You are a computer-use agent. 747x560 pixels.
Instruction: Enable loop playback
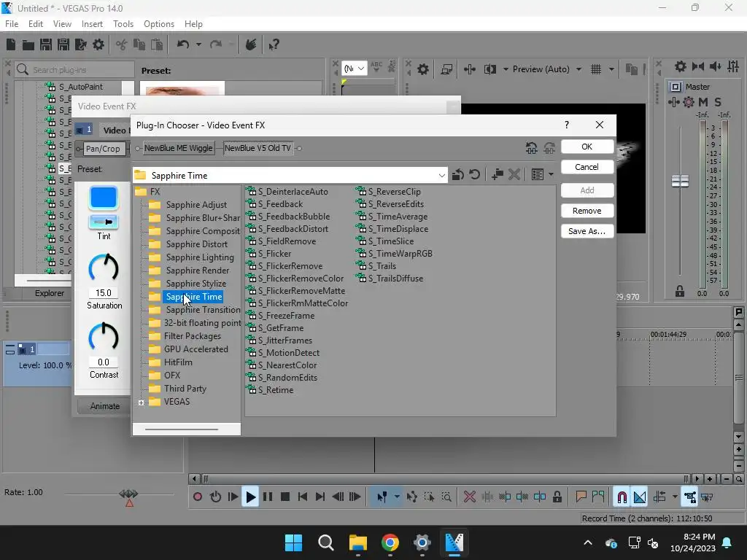click(215, 497)
